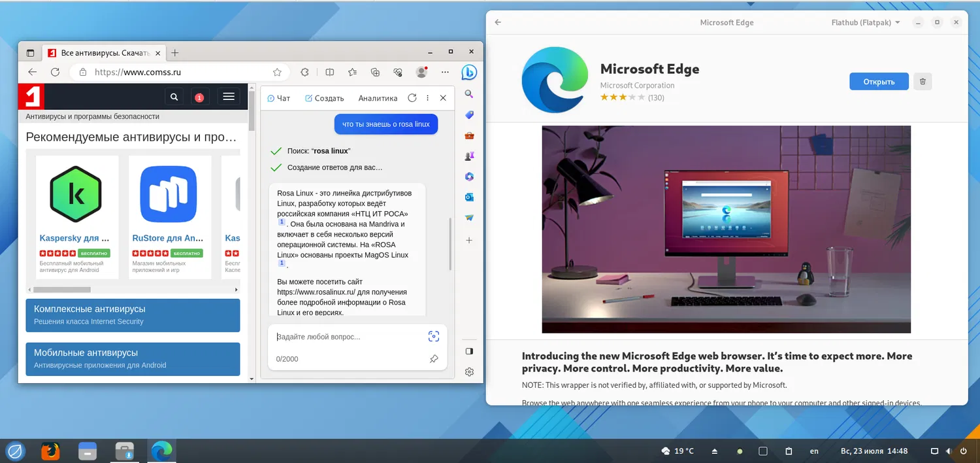This screenshot has height=463, width=980.
Task: Switch to the Создать tab
Action: point(325,98)
